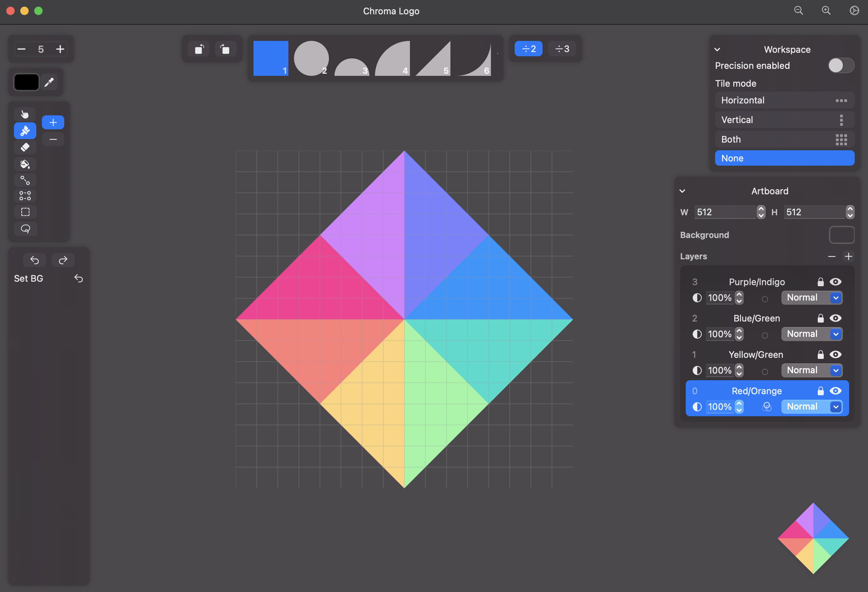Choose Both tile mode option
868x592 pixels.
click(x=784, y=139)
